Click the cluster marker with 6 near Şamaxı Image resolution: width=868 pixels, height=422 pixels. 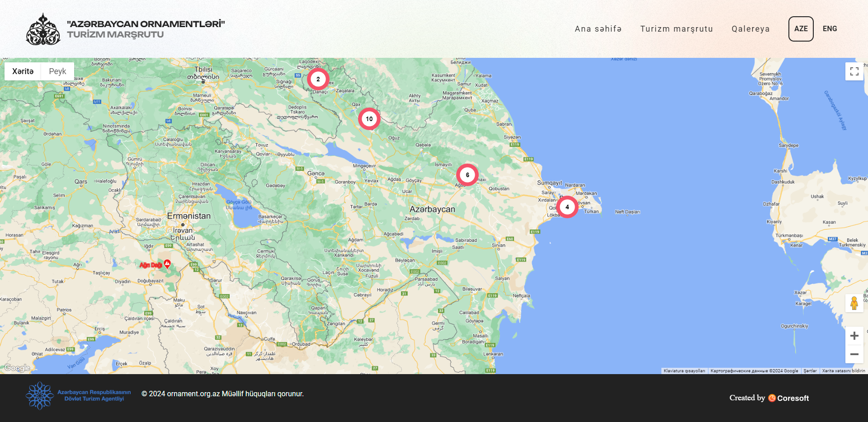coord(467,174)
